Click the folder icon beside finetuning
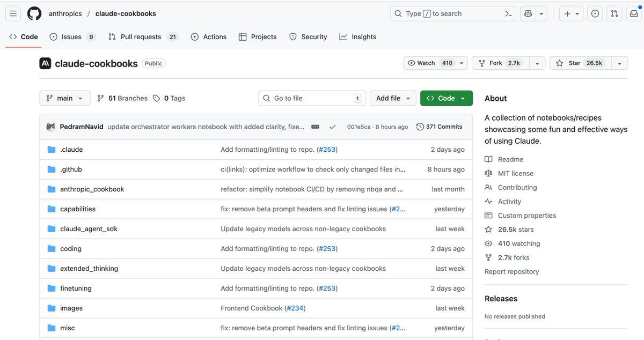Screen dimensions: 644x340 52,289
